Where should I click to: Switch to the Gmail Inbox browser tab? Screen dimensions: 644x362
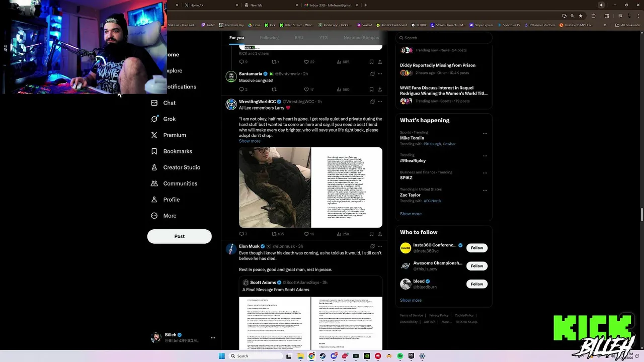[331, 5]
